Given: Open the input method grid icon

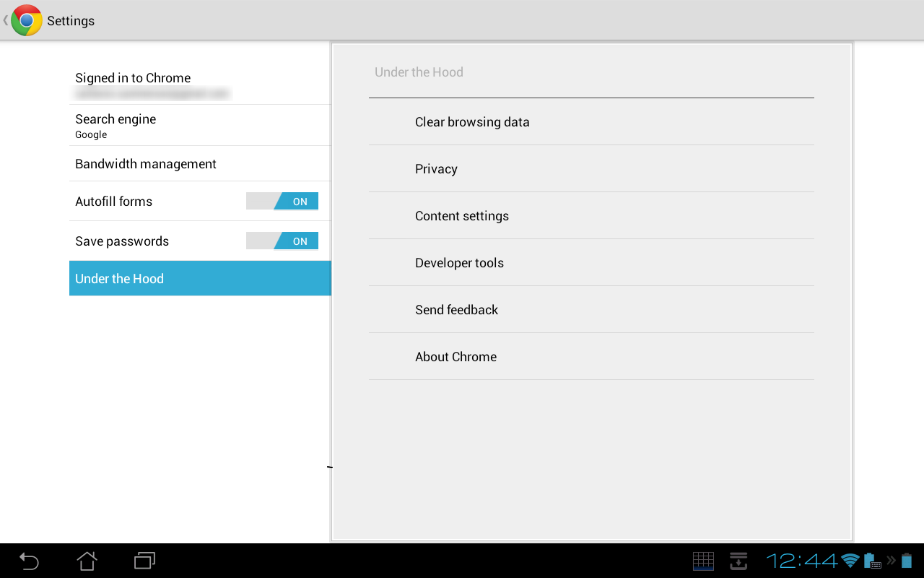Looking at the screenshot, I should point(702,561).
